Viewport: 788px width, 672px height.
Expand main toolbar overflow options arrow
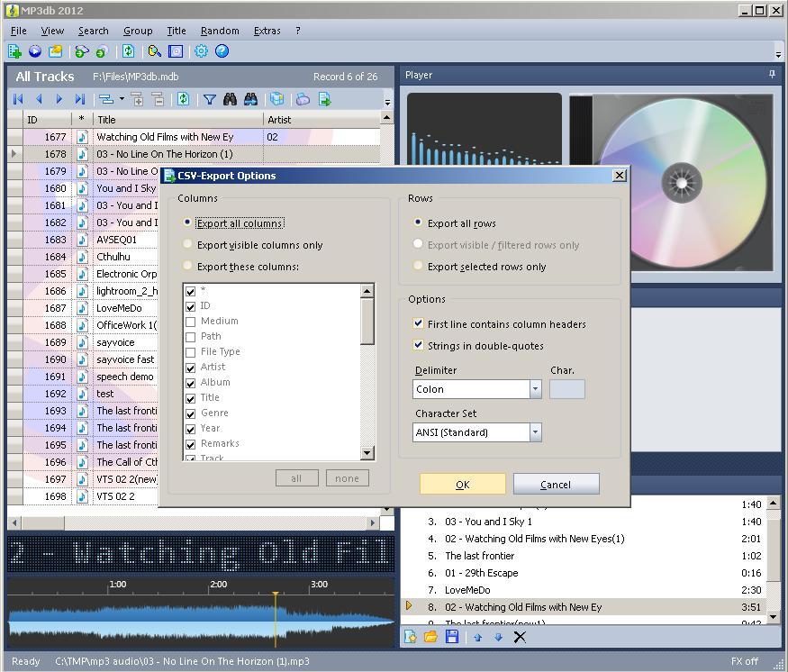point(778,54)
